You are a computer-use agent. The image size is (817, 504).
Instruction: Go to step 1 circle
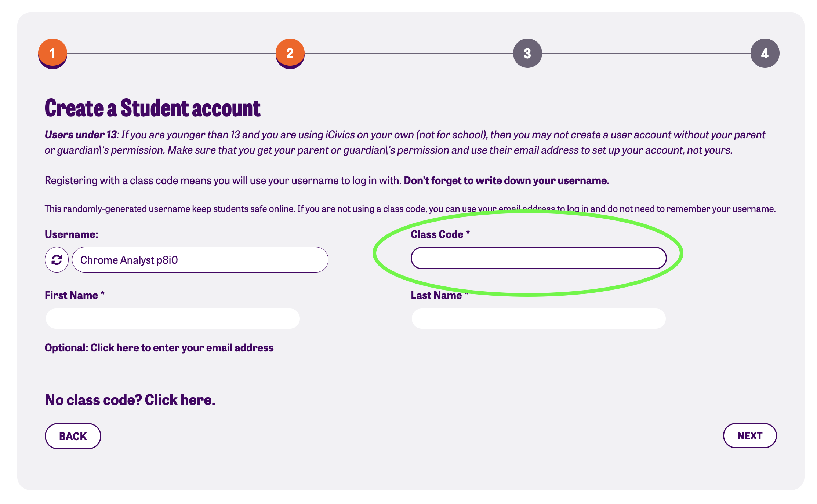point(52,53)
